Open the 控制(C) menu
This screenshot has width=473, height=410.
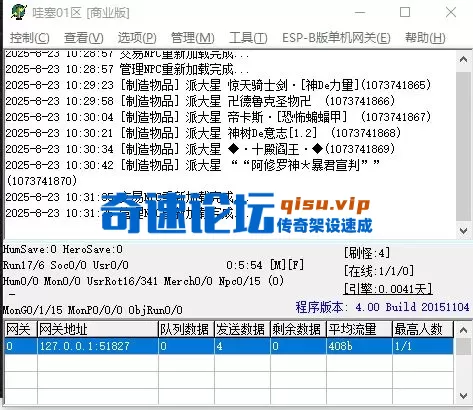click(30, 38)
